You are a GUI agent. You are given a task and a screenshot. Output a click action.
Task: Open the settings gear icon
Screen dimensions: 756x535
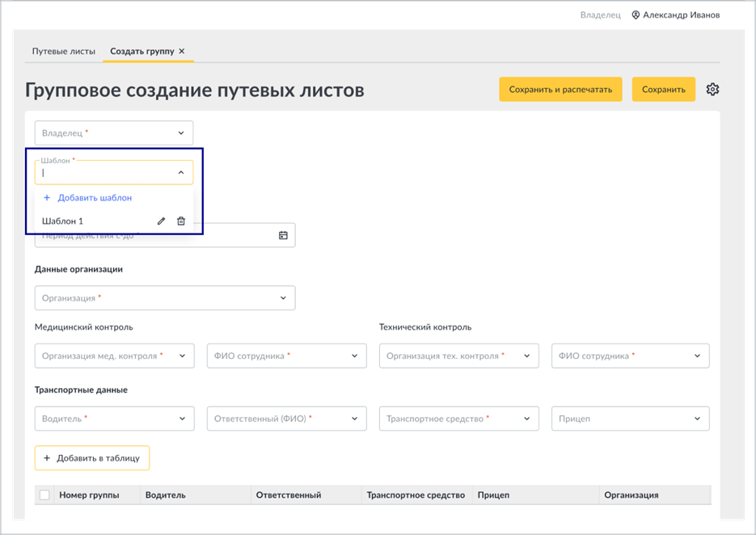pos(712,89)
